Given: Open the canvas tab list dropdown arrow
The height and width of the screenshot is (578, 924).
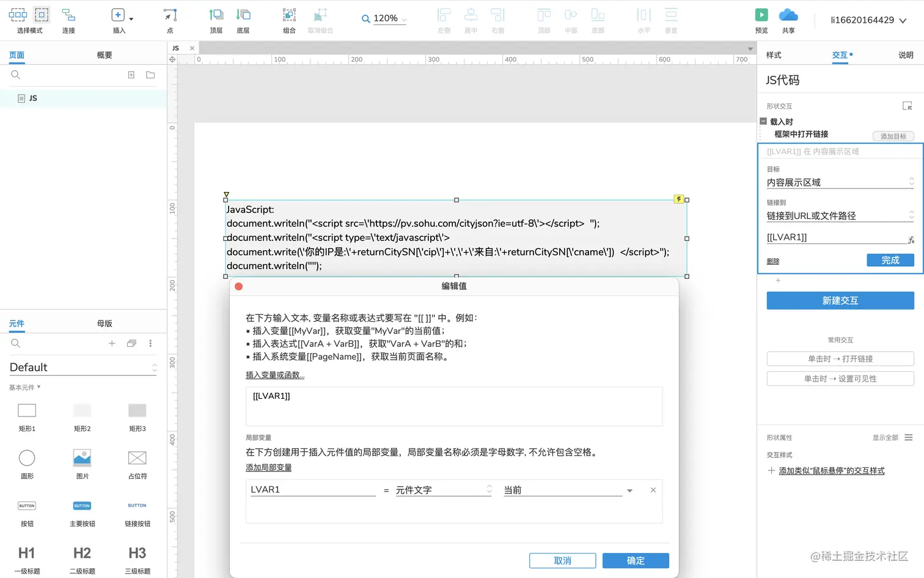Looking at the screenshot, I should pos(750,48).
